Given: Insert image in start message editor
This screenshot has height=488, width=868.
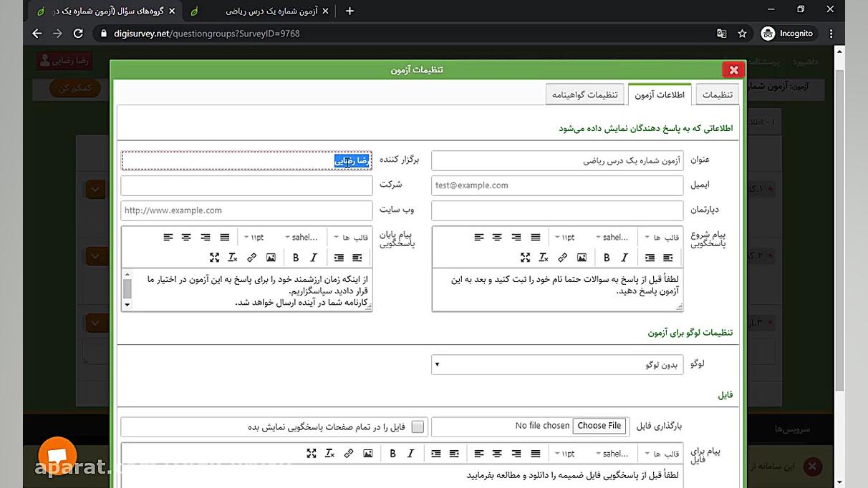Looking at the screenshot, I should pyautogui.click(x=582, y=258).
